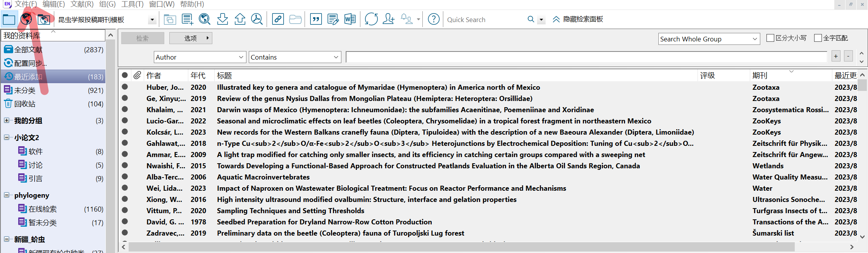This screenshot has width=868, height=253.
Task: Click the Return to Word icon
Action: 350,19
